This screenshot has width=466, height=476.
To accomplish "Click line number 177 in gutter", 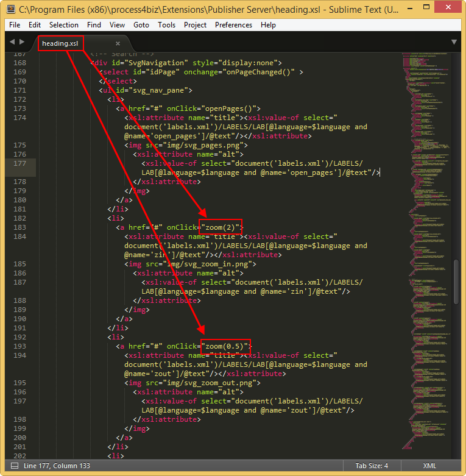I will point(19,163).
